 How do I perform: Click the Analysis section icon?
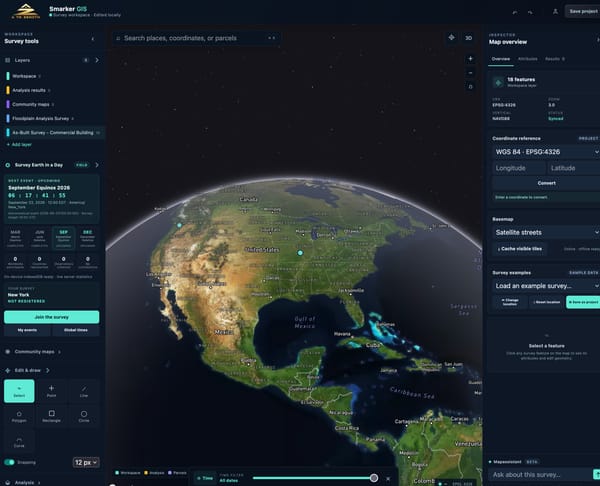click(7, 482)
